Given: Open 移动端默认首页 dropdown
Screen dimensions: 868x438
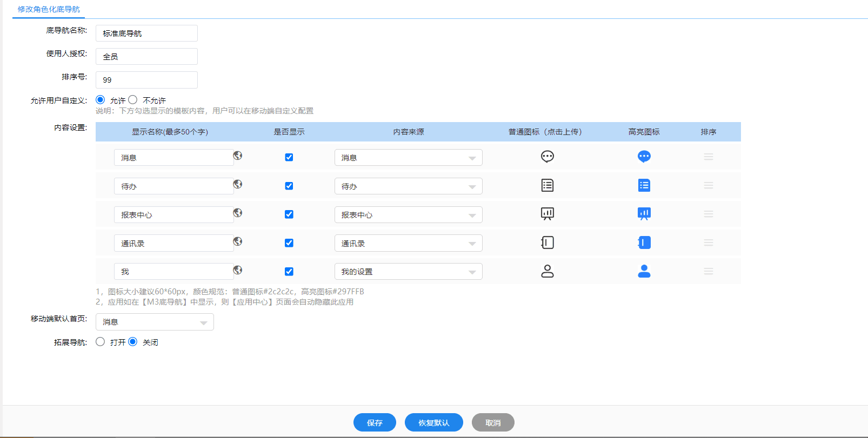Looking at the screenshot, I should 155,322.
